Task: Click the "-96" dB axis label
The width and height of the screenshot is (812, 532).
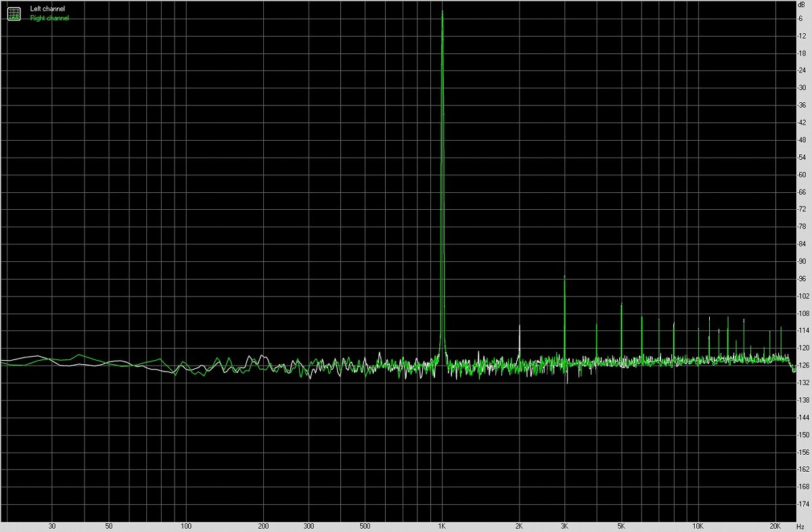Action: [x=803, y=279]
